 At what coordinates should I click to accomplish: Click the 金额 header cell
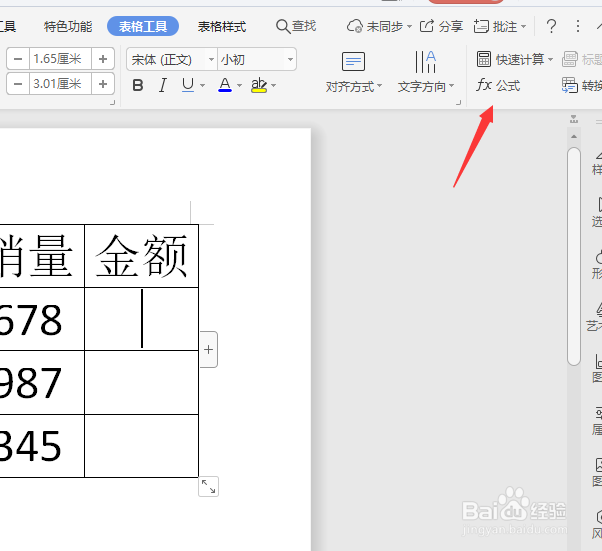[x=141, y=256]
